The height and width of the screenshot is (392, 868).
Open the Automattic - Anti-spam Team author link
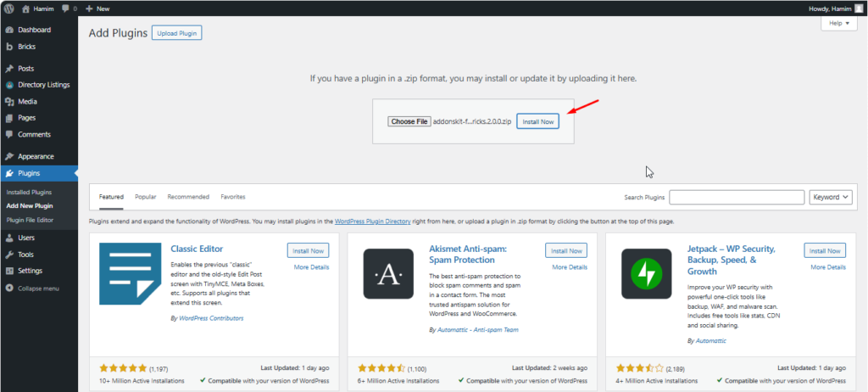(x=477, y=329)
